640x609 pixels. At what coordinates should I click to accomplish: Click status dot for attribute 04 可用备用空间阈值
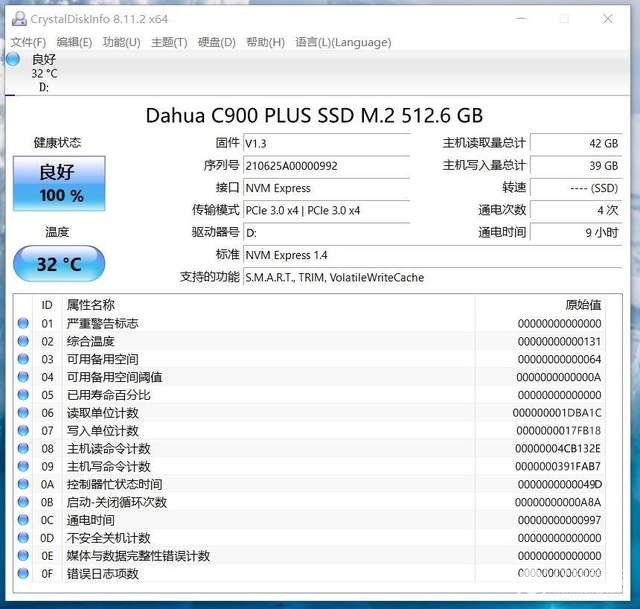(23, 377)
